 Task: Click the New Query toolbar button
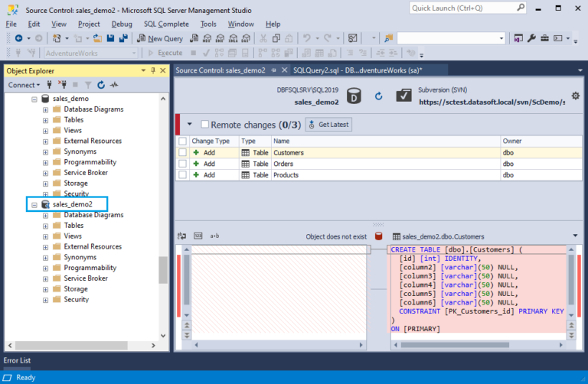coord(160,38)
